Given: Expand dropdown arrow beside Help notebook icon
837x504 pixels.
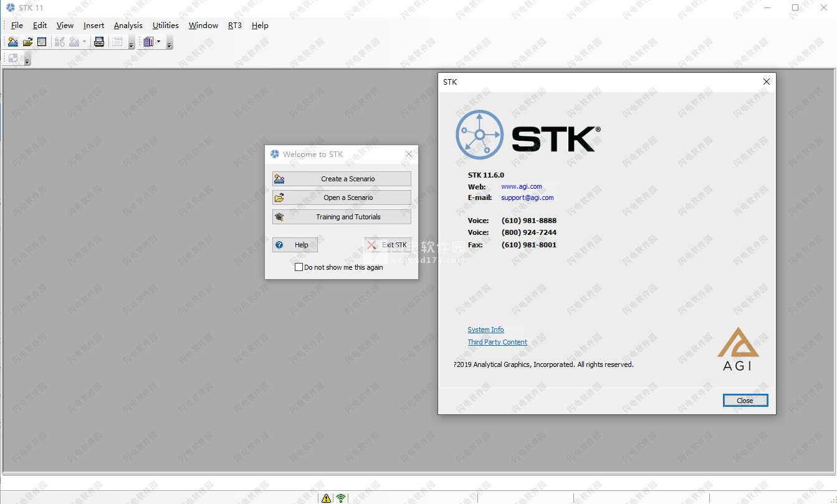Looking at the screenshot, I should [x=159, y=42].
